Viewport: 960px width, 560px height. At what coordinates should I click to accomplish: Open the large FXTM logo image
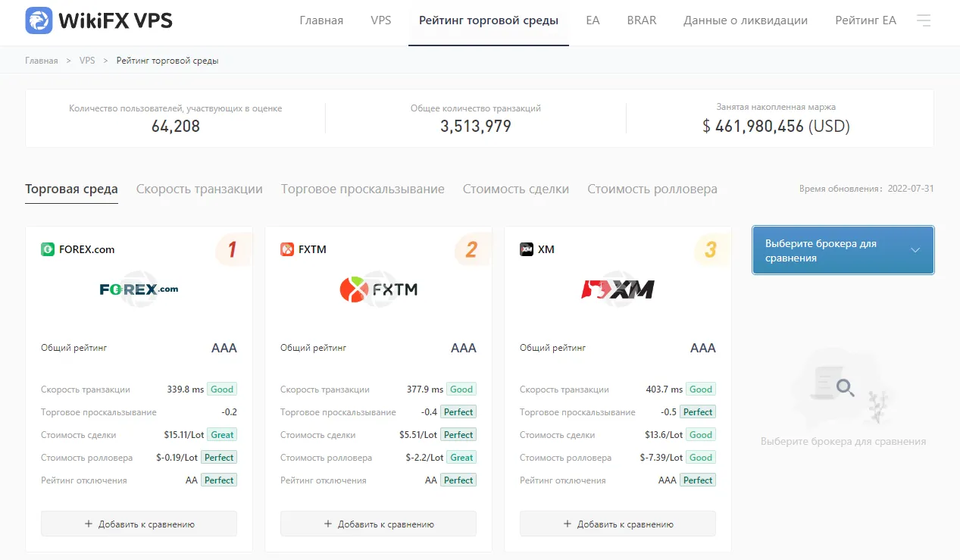pyautogui.click(x=378, y=289)
